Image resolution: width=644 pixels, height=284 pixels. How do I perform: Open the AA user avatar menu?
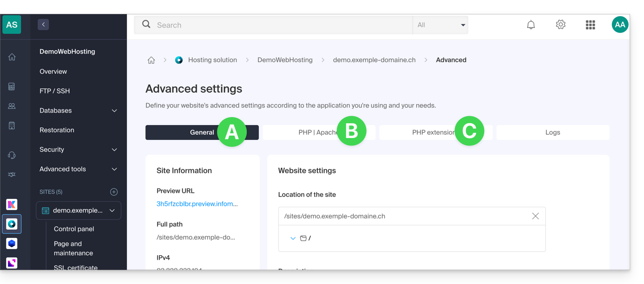[620, 25]
